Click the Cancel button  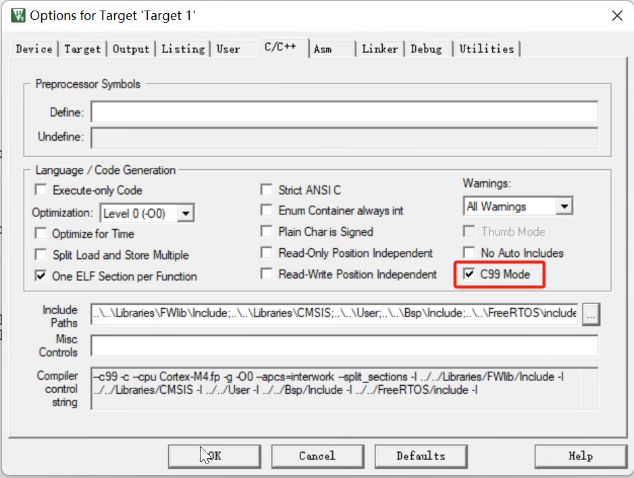(x=317, y=457)
